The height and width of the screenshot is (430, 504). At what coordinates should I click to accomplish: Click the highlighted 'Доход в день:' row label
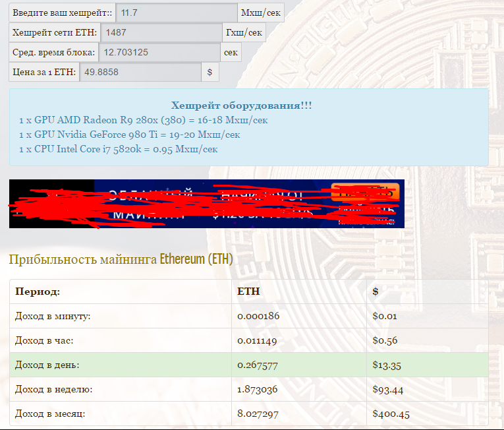(x=47, y=365)
